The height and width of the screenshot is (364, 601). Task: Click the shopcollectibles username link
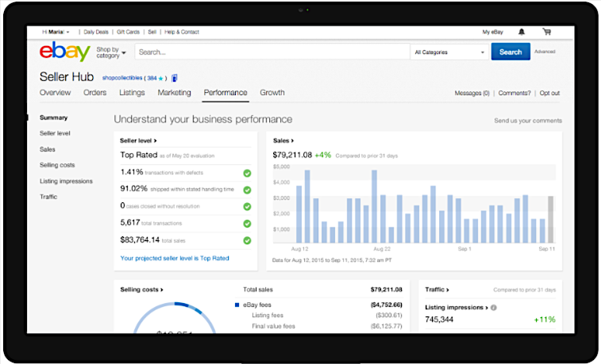[122, 78]
